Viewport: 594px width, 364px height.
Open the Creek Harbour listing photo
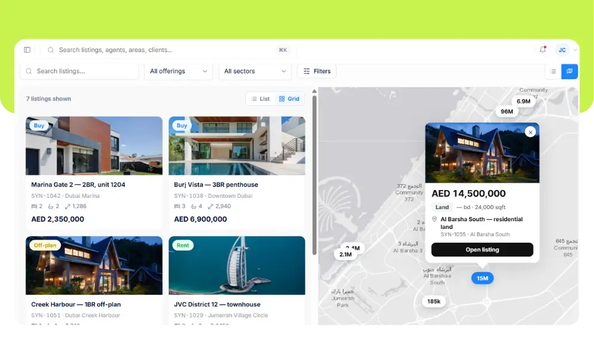94,265
